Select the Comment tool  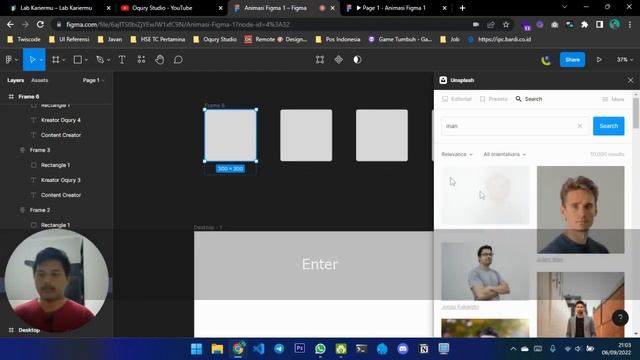178,60
